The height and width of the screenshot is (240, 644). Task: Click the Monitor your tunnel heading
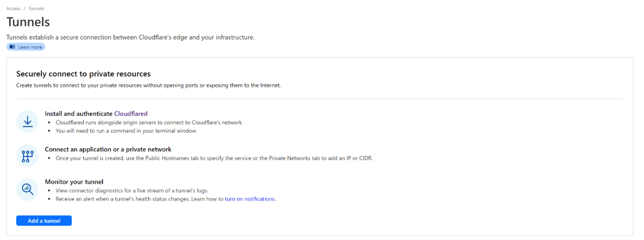[74, 182]
